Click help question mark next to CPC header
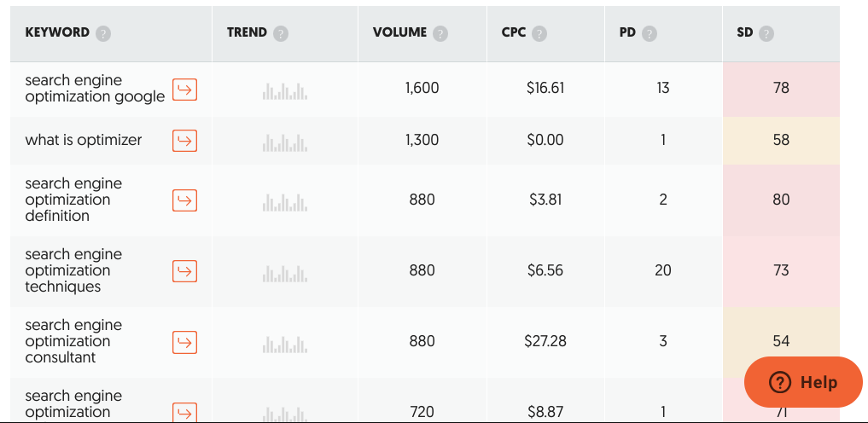The image size is (868, 423). 539,34
